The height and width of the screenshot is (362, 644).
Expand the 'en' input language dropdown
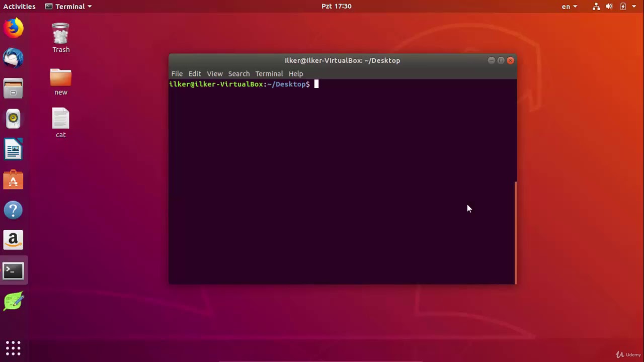click(x=570, y=7)
